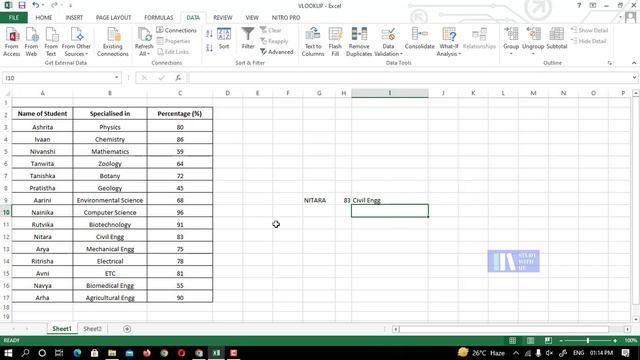Click vertical scrollbar down arrow
Screen dimensions: 640x360
pyautogui.click(x=636, y=319)
